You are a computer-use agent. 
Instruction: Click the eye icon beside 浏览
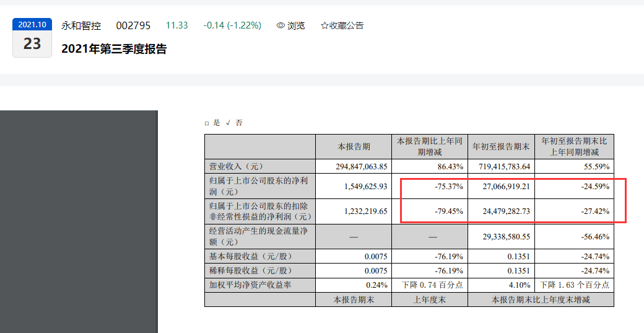pos(281,25)
